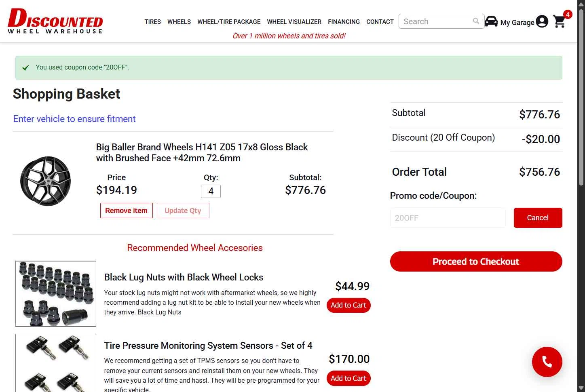Click the quantity field showing 4
Image resolution: width=585 pixels, height=392 pixels.
point(211,191)
